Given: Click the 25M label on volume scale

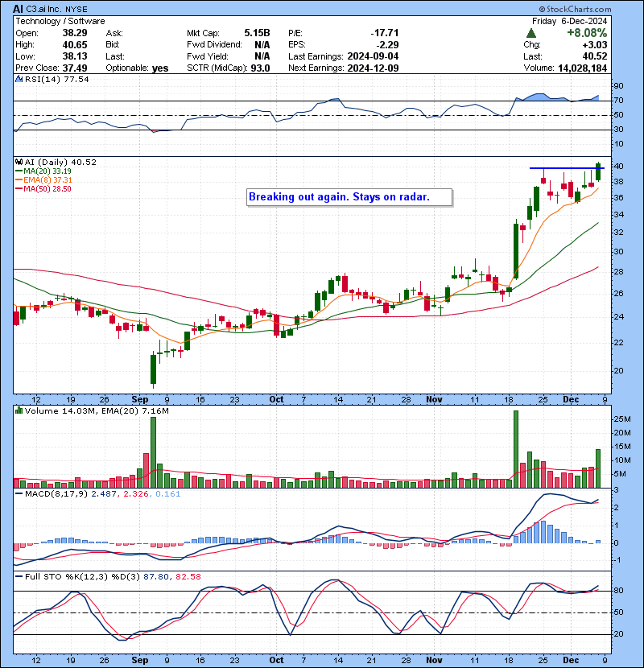Looking at the screenshot, I should 621,419.
